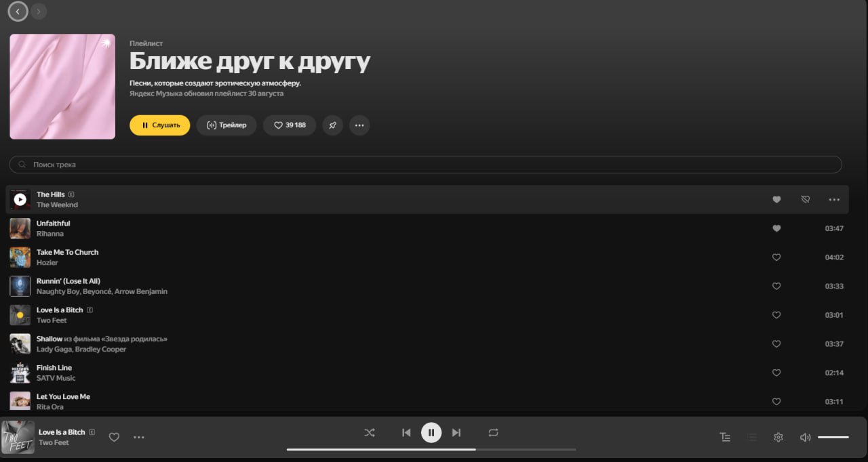Image resolution: width=868 pixels, height=462 pixels.
Task: Adjust the volume slider
Action: 833,438
